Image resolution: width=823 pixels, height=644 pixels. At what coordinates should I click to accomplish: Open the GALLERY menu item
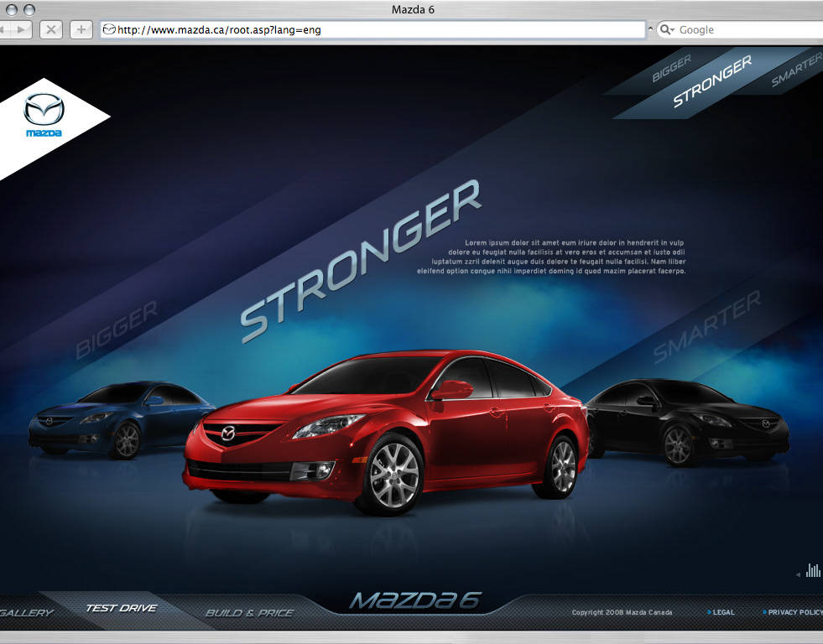point(26,612)
